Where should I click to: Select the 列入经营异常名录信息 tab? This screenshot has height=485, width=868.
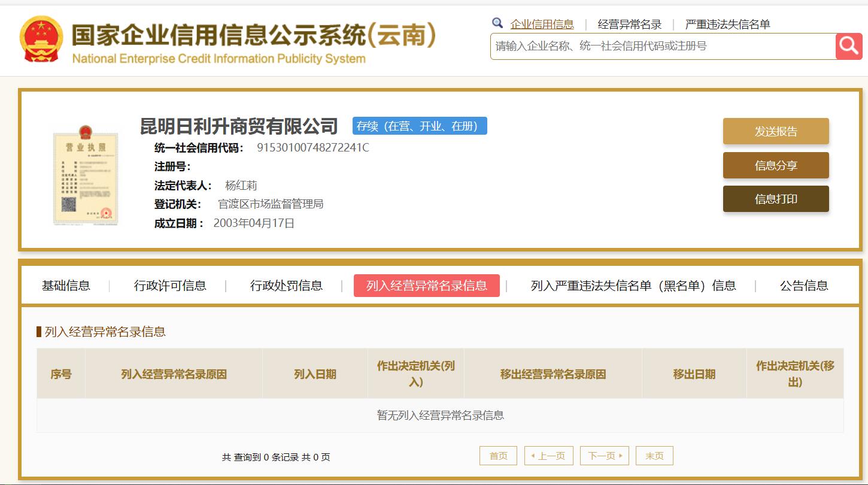pos(427,286)
